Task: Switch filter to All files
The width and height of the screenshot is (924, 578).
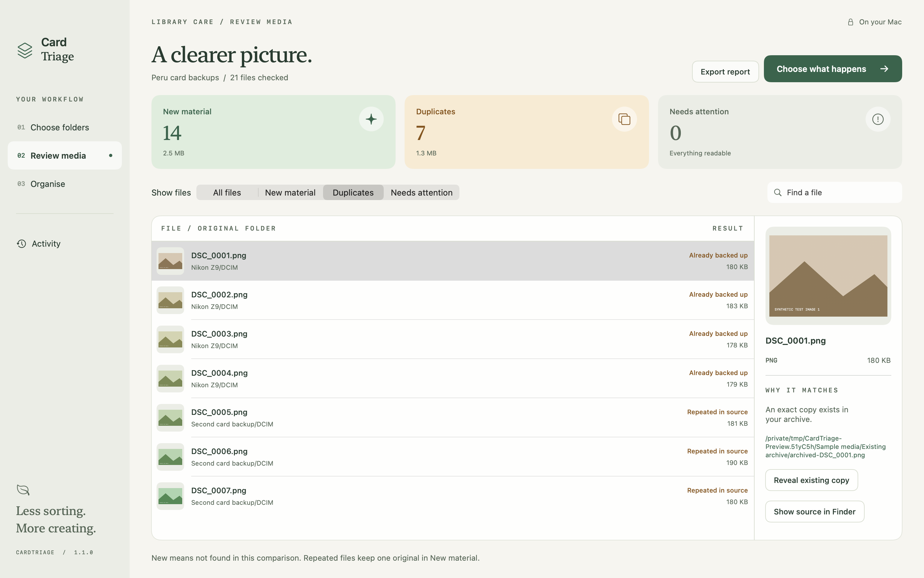Action: (227, 193)
